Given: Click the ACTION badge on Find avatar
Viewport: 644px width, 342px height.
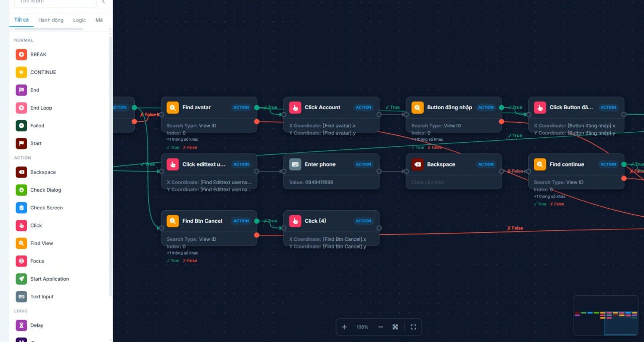Looking at the screenshot, I should click(x=241, y=108).
